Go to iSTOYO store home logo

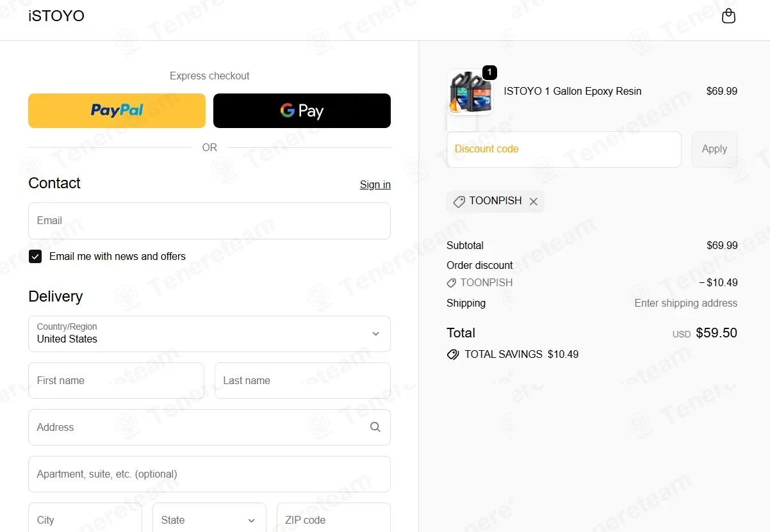(56, 16)
